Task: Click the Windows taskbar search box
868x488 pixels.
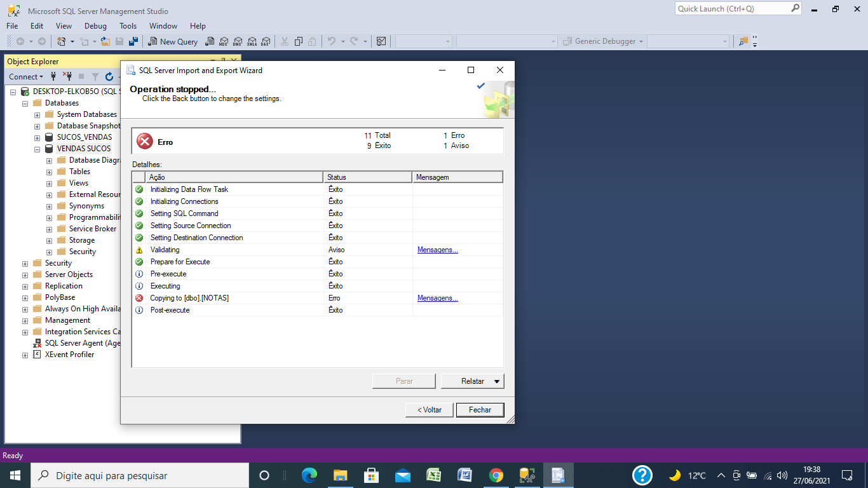Action: [140, 475]
